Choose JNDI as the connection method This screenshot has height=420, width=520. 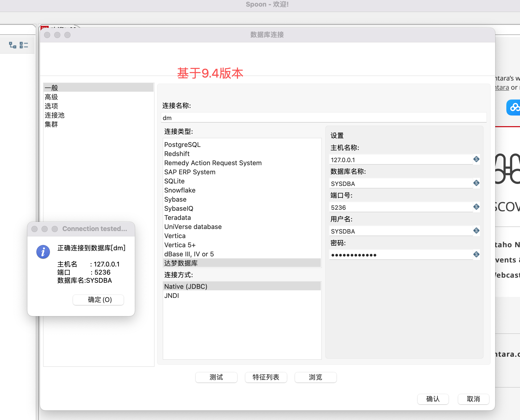pyautogui.click(x=172, y=296)
